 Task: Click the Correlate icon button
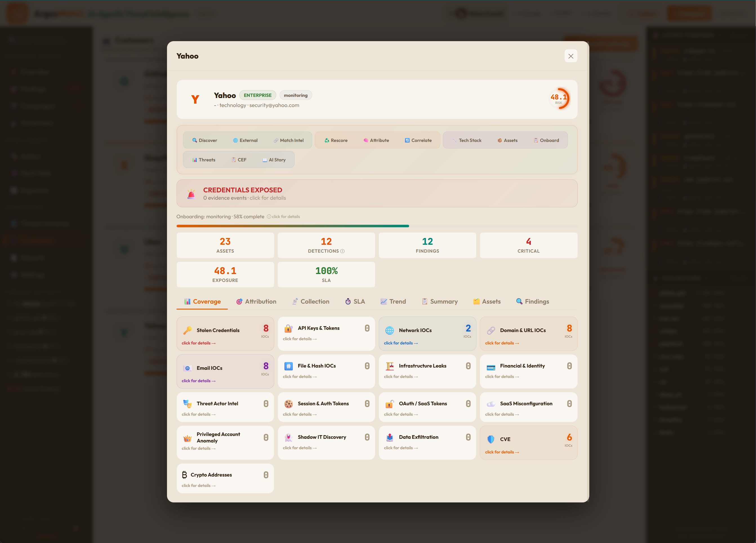pos(407,140)
